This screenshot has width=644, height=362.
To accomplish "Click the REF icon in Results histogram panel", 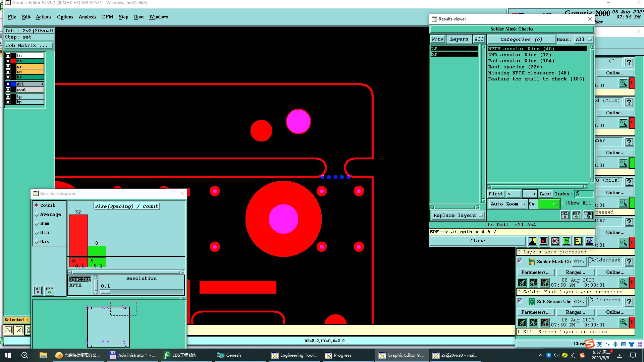I will [49, 290].
